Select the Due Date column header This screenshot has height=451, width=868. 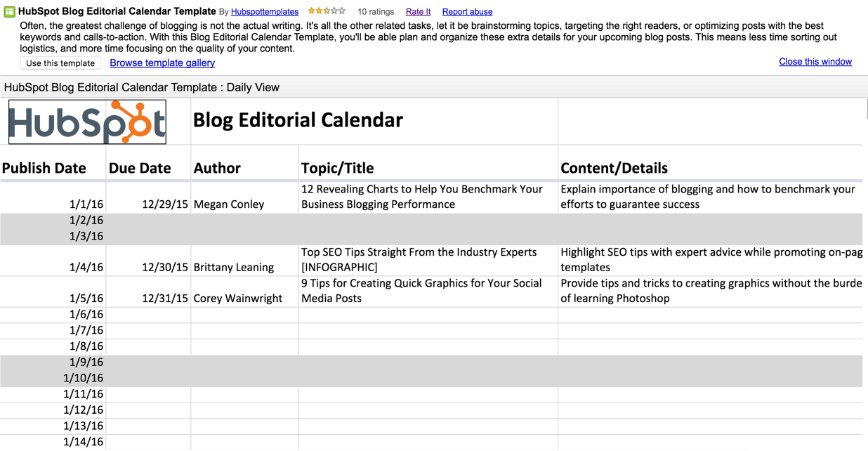click(x=140, y=168)
